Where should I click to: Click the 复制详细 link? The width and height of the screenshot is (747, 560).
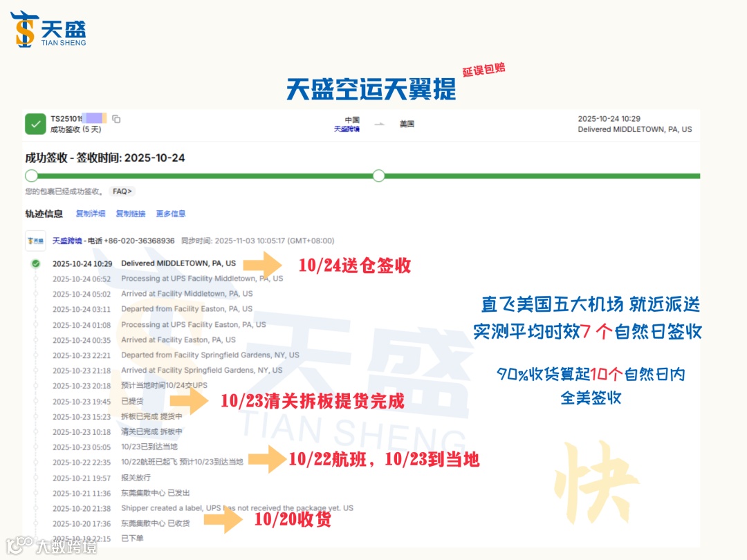(x=91, y=214)
